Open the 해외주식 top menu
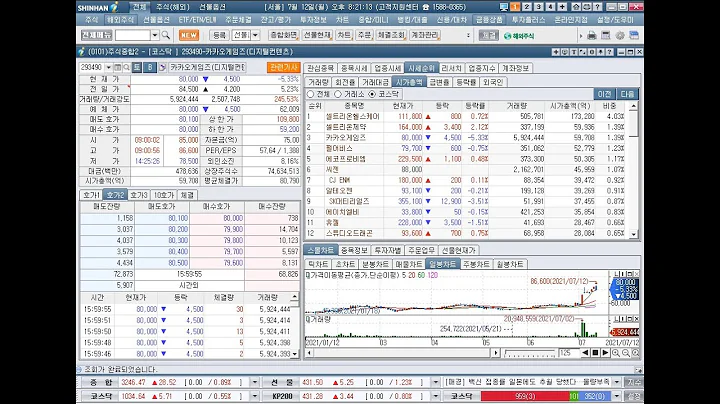The width and height of the screenshot is (720, 404). [120, 20]
